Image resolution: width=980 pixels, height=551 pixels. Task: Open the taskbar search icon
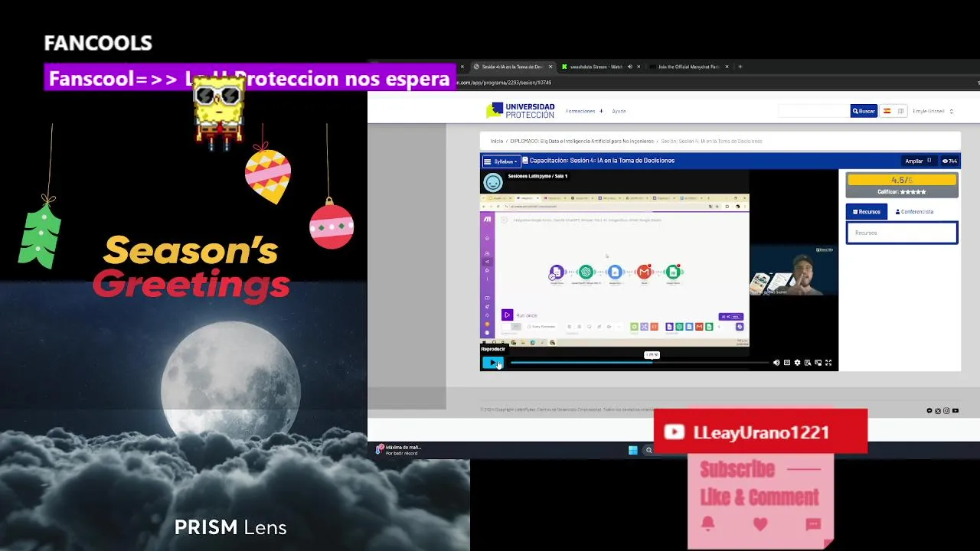click(648, 450)
